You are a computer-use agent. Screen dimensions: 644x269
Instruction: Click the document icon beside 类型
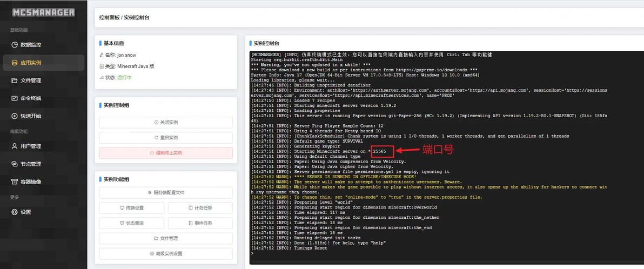click(x=102, y=66)
